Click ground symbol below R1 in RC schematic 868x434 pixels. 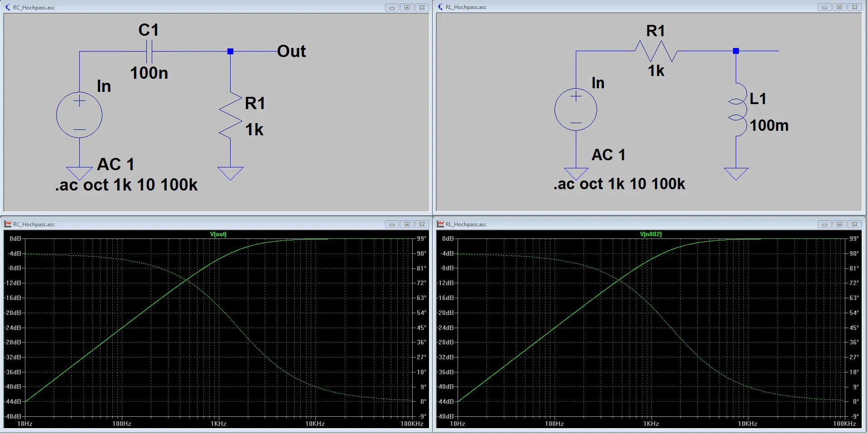click(230, 173)
